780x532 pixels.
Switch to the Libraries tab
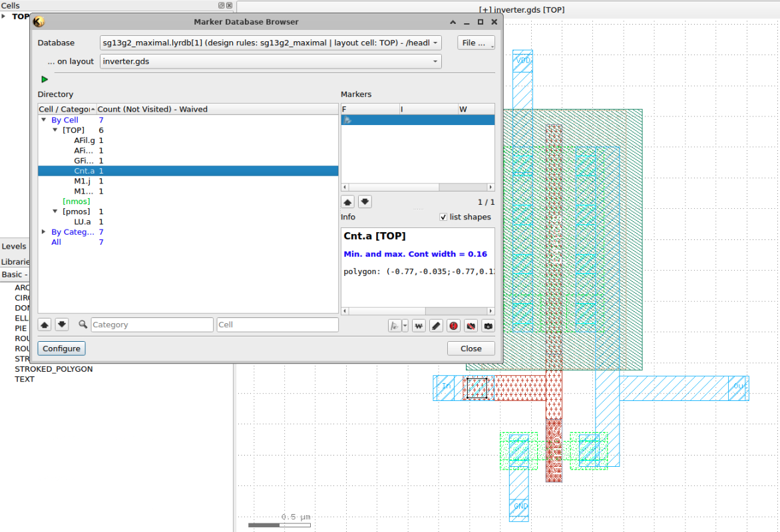pyautogui.click(x=15, y=261)
